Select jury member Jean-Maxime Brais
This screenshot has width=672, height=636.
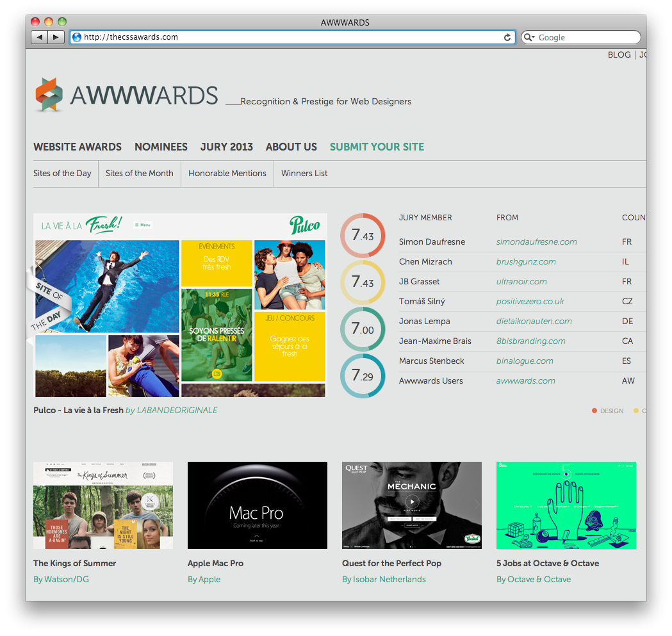click(x=435, y=341)
